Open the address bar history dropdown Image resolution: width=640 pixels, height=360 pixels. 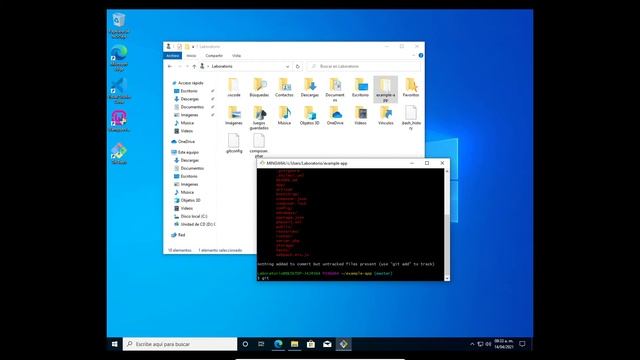pyautogui.click(x=288, y=66)
